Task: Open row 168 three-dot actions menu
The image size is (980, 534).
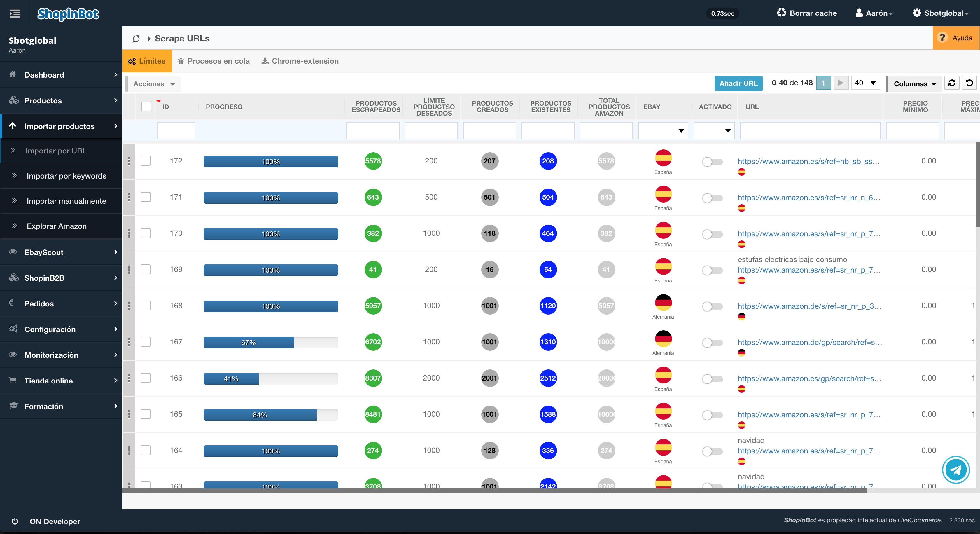Action: click(129, 306)
